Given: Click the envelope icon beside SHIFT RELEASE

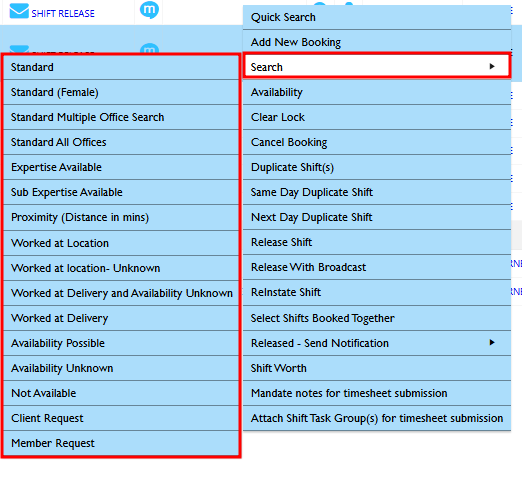Looking at the screenshot, I should pyautogui.click(x=19, y=11).
